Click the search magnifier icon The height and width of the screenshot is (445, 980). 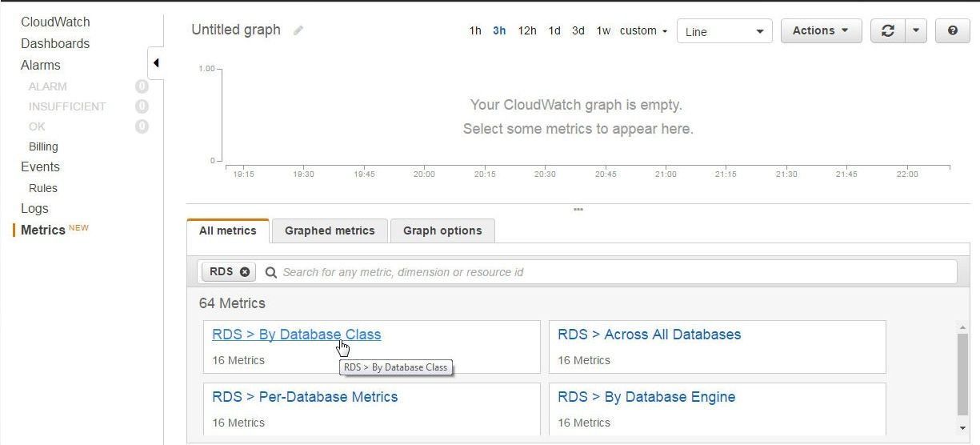tap(271, 272)
